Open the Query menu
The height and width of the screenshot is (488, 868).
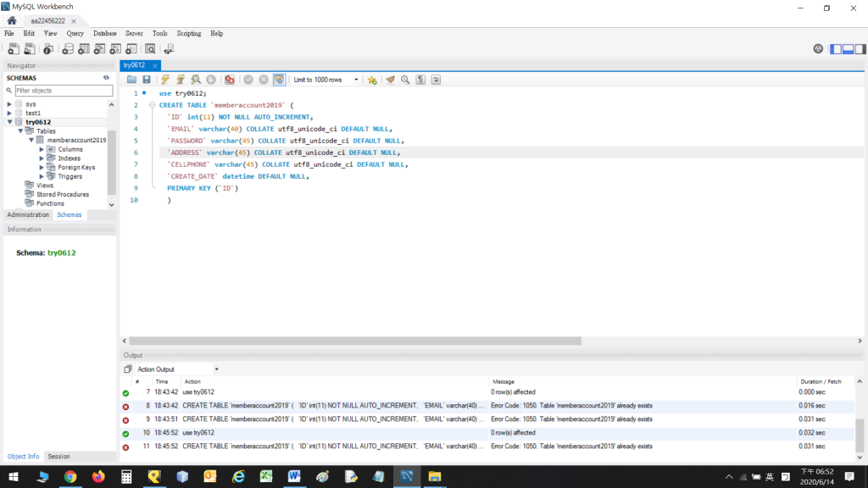click(x=75, y=33)
